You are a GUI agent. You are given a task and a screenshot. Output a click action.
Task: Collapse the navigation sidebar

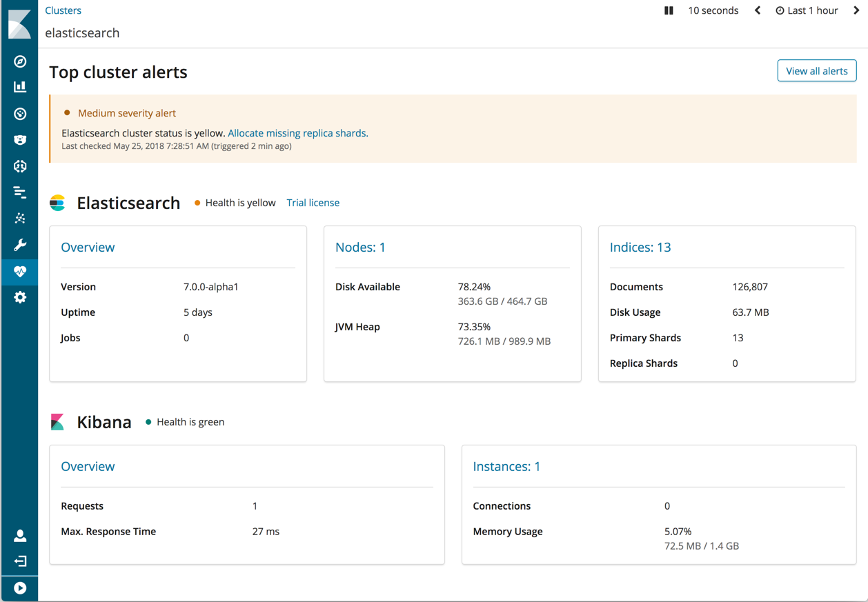19,588
